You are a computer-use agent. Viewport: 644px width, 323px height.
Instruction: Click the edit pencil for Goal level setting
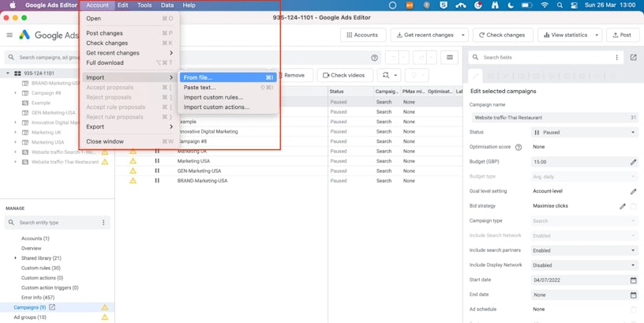(633, 191)
